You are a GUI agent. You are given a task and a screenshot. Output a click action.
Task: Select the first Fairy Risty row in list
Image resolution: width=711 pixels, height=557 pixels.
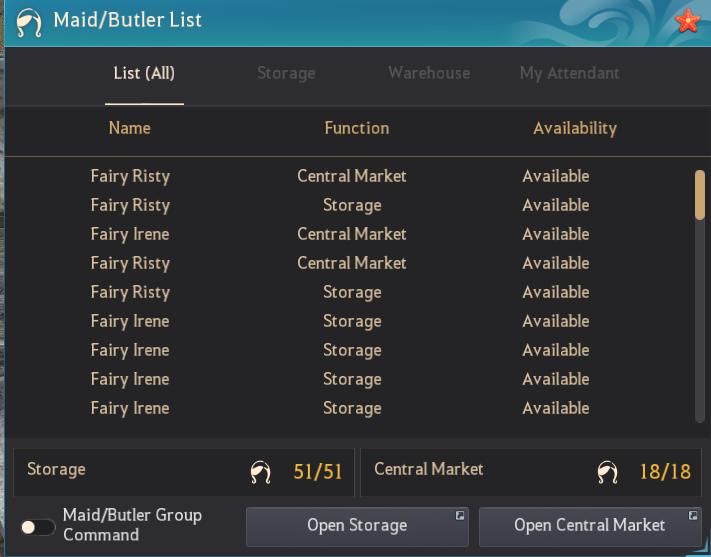click(349, 176)
